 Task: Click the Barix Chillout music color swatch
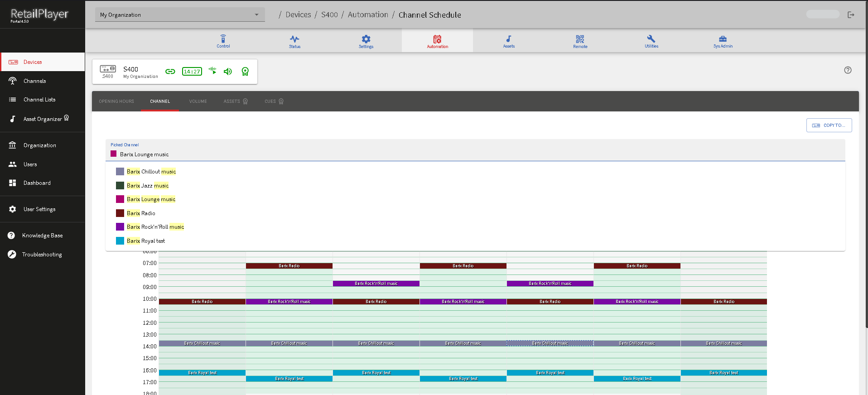(x=120, y=172)
